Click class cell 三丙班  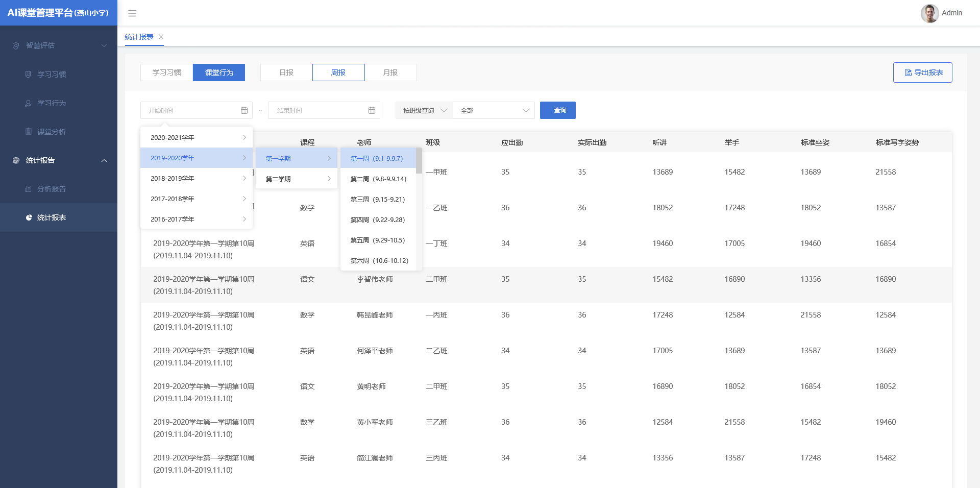point(436,458)
